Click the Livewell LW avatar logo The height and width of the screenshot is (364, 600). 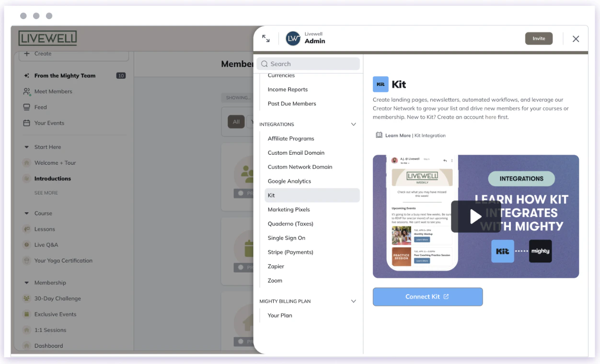pos(293,39)
